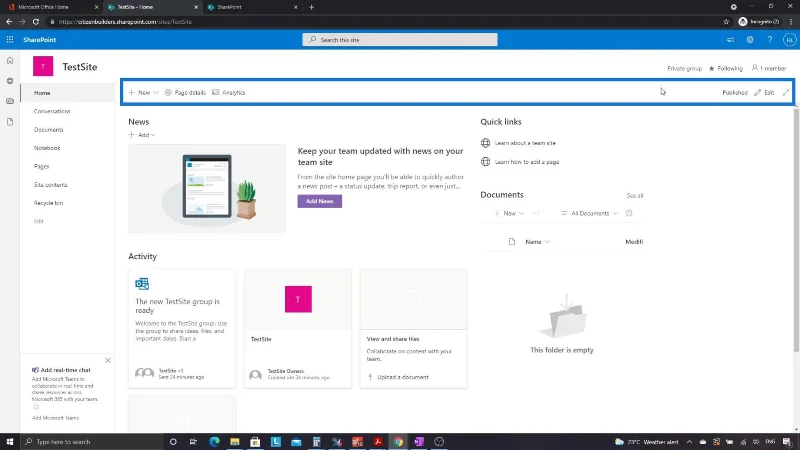Open the account profile avatar

pyautogui.click(x=789, y=40)
